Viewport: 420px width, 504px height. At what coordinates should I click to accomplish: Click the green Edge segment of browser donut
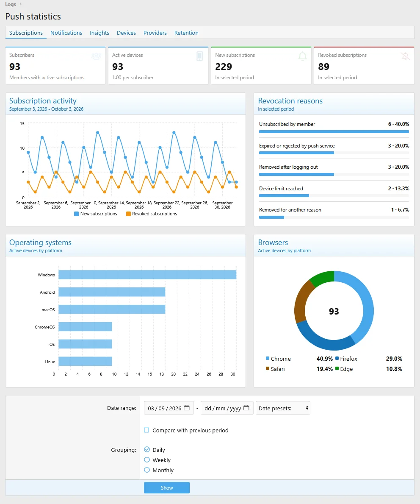pos(323,278)
